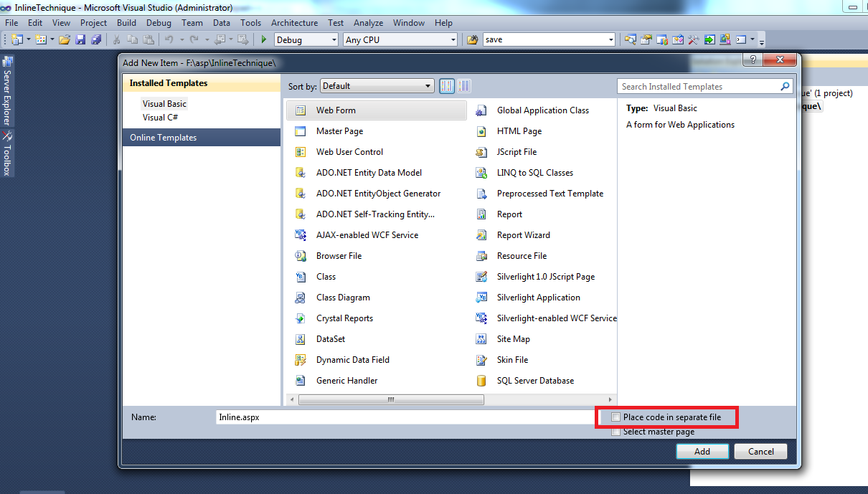This screenshot has width=868, height=494.
Task: Check the Select master page box
Action: [x=615, y=432]
